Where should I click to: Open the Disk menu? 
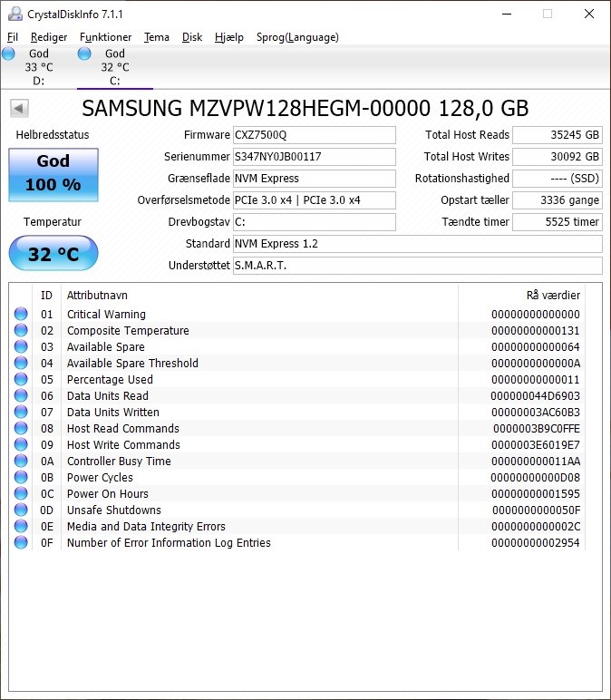[x=192, y=37]
